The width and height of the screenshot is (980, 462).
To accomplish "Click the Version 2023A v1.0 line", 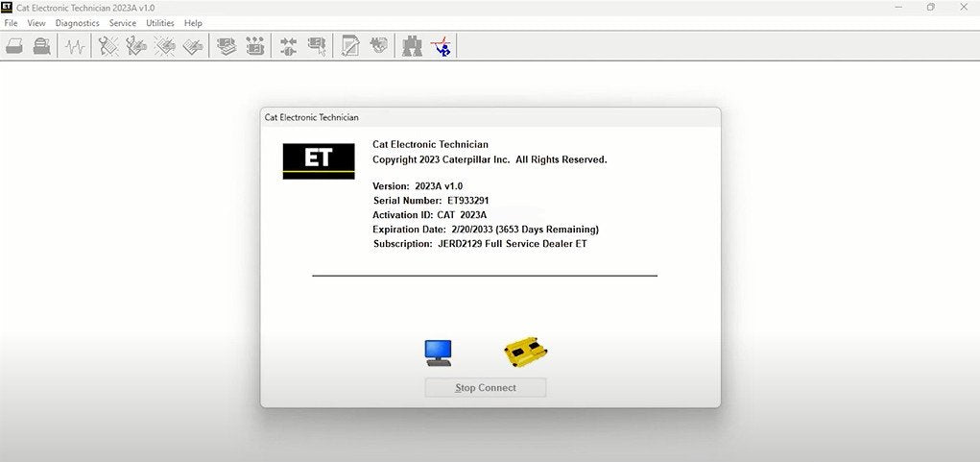I will point(418,186).
